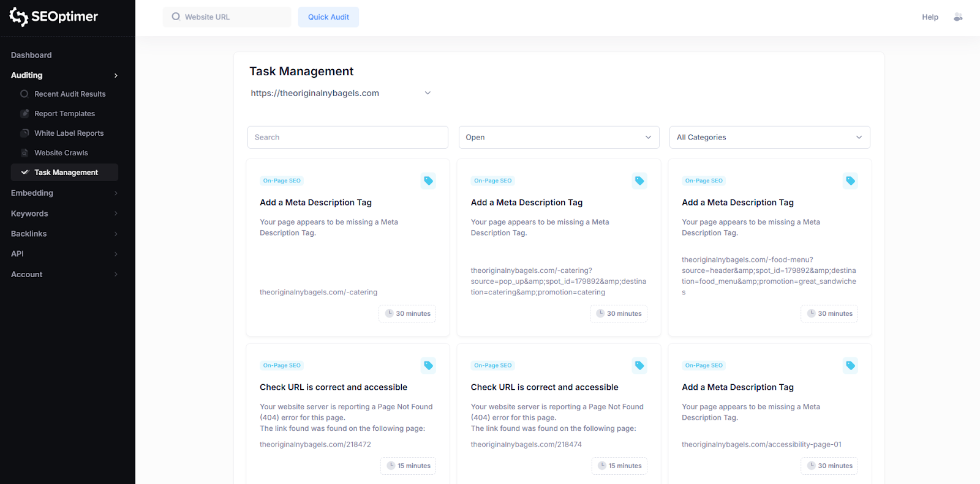
Task: Open White Label Reports menu item
Action: pos(69,133)
